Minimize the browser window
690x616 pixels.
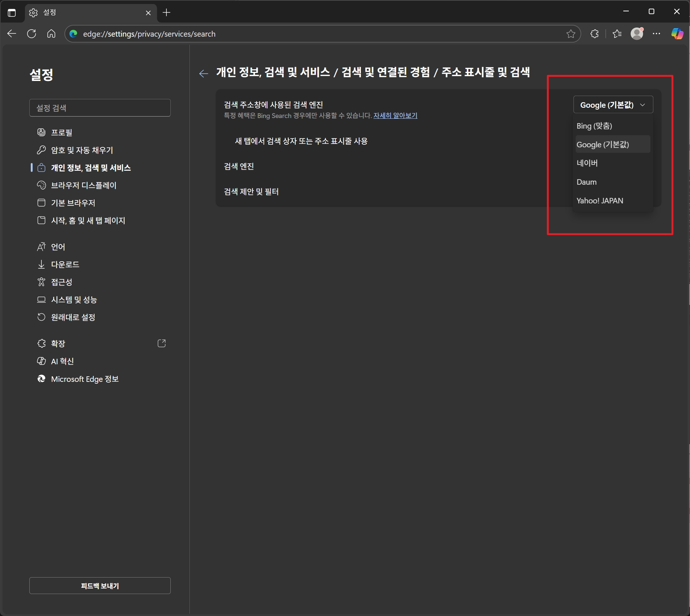point(626,12)
